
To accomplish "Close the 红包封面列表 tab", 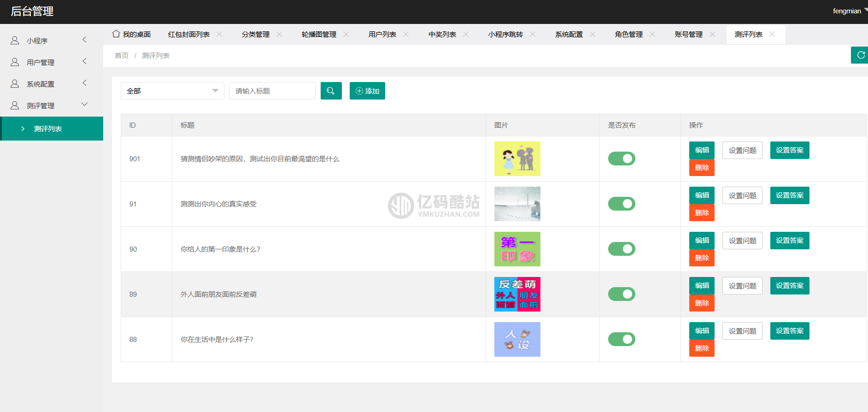I will pyautogui.click(x=219, y=34).
